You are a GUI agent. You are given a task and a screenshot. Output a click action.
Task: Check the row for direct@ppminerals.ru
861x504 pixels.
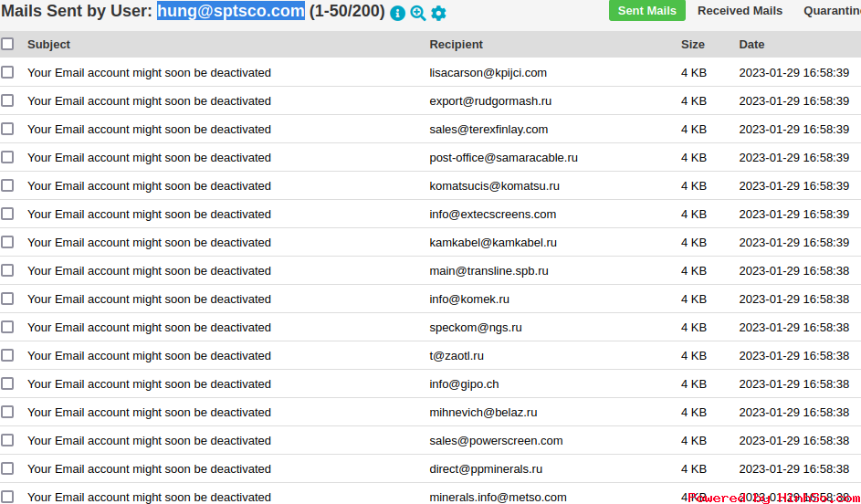[7, 468]
